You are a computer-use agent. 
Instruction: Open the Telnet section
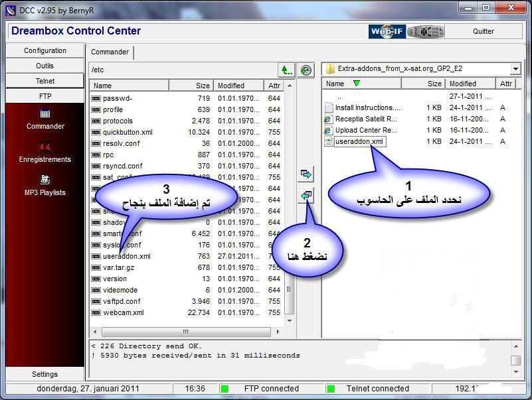pos(44,81)
